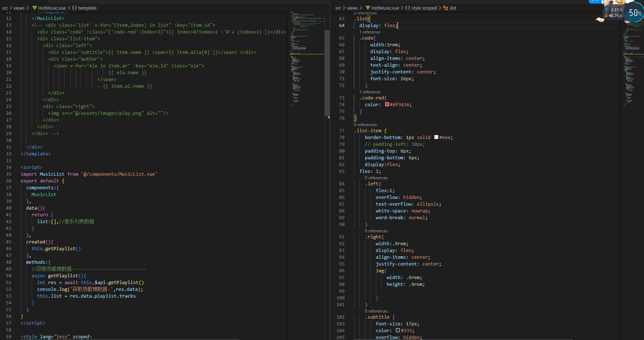Click 'width:.9rem;' in .right rule
The height and width of the screenshot is (340, 644).
392,243
